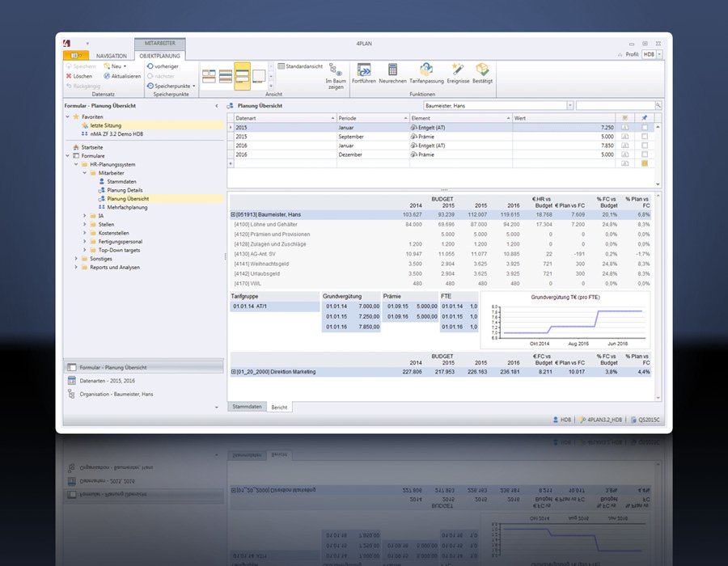Switch to the NAVIGATION ribbon tab

[x=111, y=56]
